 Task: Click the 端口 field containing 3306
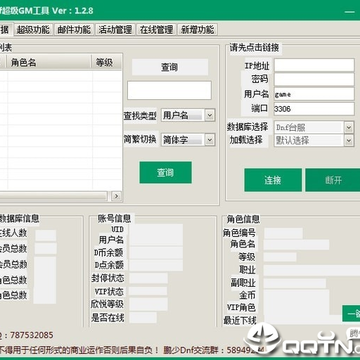click(314, 109)
